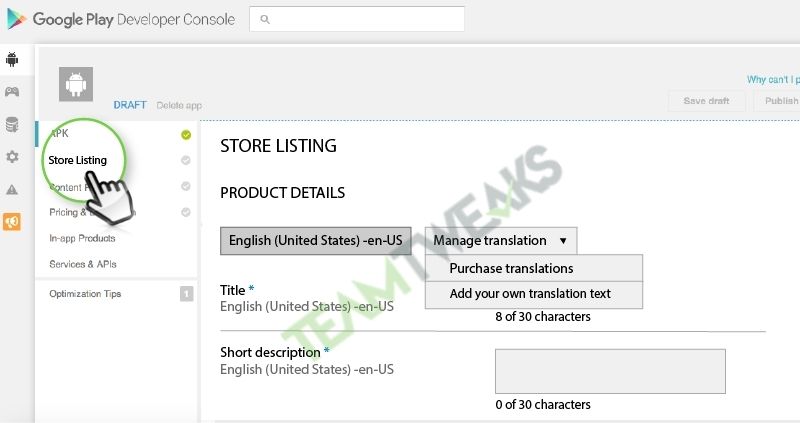Click the Pricing status checkmark

(x=186, y=212)
